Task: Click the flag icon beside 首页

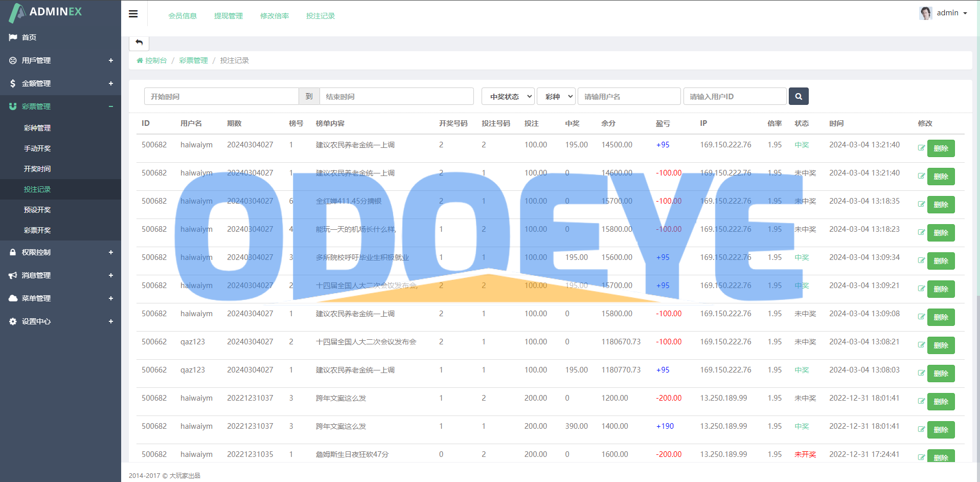Action: tap(13, 37)
